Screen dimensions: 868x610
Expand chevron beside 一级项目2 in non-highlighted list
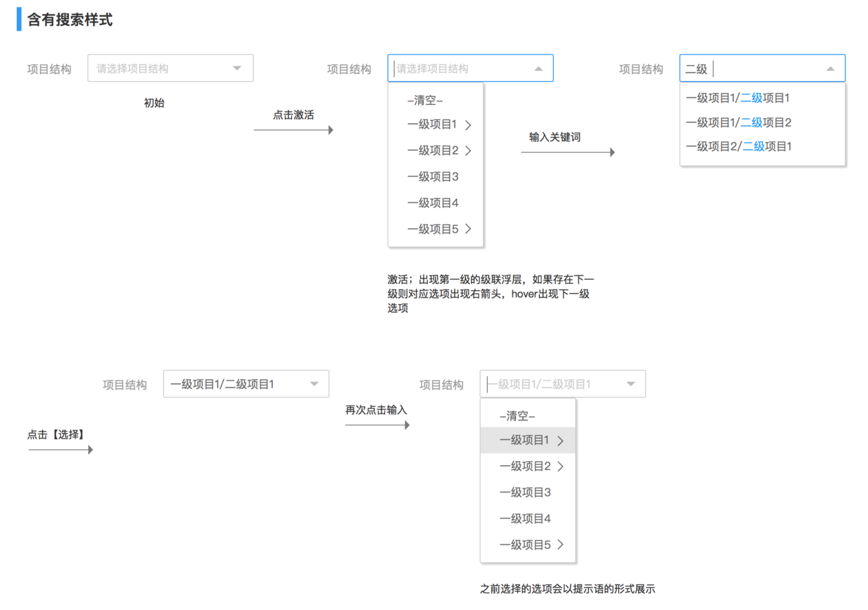468,151
